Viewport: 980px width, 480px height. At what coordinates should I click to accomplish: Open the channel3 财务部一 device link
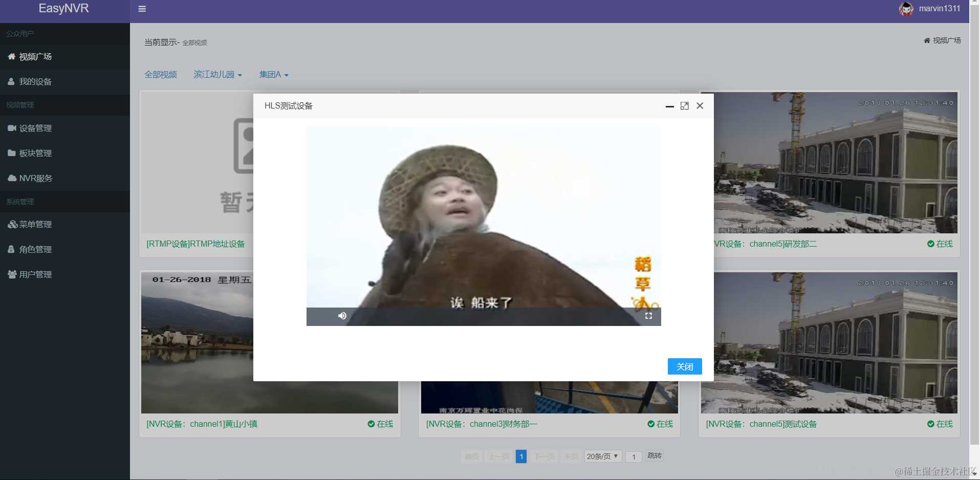[x=482, y=424]
